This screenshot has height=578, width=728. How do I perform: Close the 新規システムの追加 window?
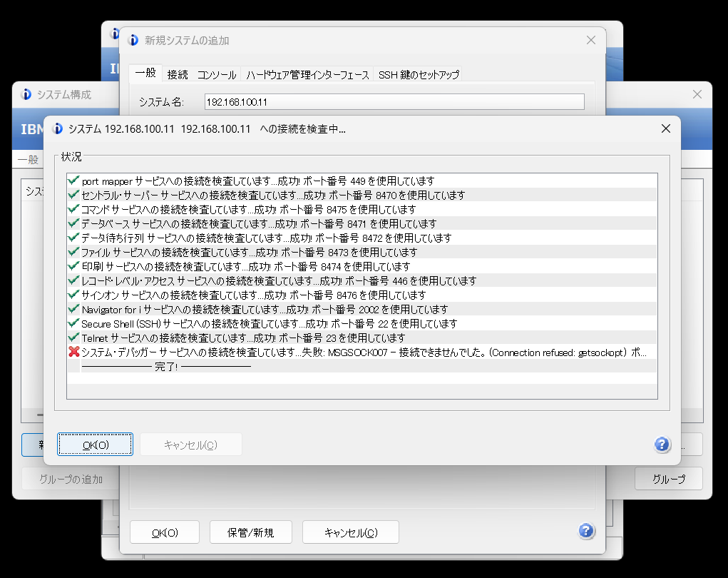pyautogui.click(x=590, y=40)
